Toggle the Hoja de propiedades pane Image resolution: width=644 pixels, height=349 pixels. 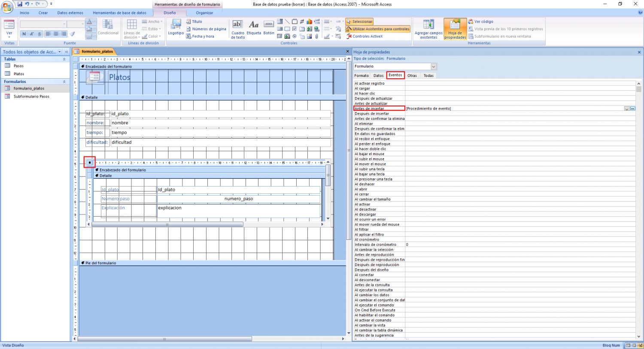(x=455, y=29)
